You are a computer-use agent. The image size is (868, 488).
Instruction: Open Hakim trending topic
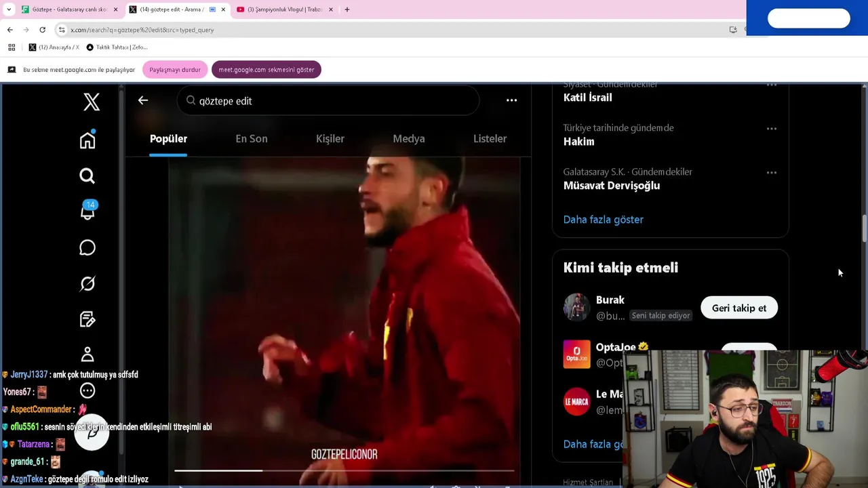tap(578, 141)
